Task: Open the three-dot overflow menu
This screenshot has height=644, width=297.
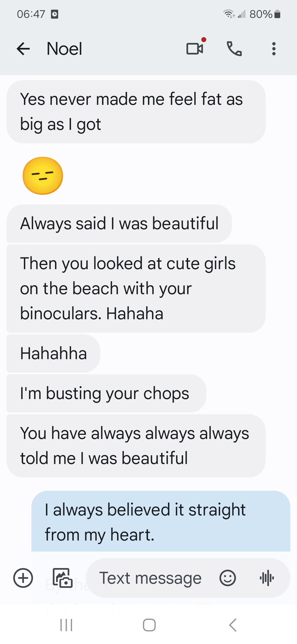Action: (274, 49)
